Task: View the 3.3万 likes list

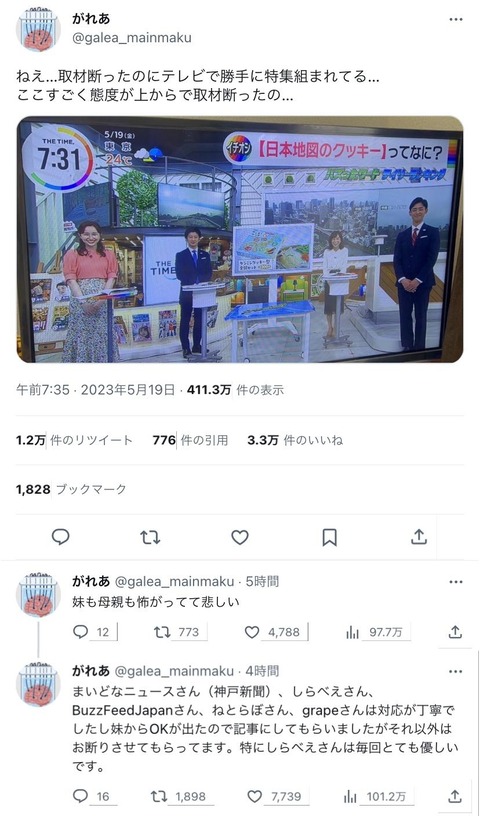Action: pos(295,440)
